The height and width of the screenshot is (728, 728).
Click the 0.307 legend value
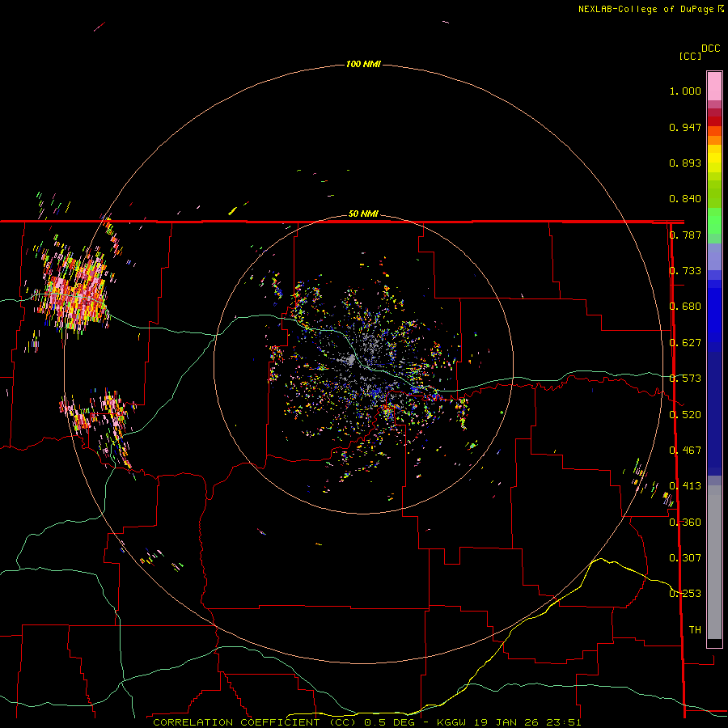[685, 558]
